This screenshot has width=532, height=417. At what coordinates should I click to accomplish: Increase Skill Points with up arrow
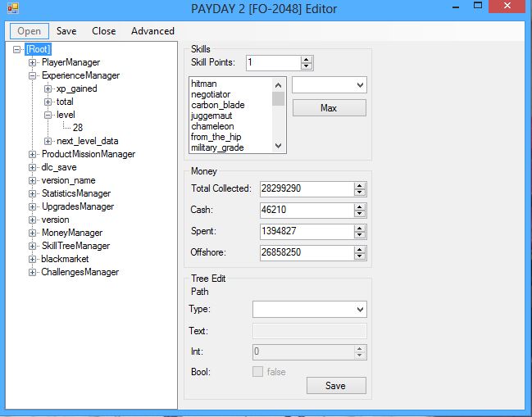(307, 59)
